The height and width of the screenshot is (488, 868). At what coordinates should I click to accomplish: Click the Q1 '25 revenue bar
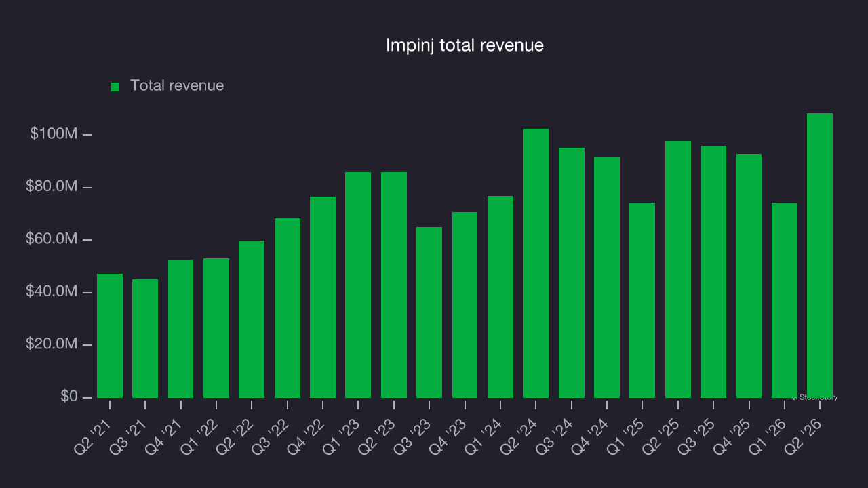tap(642, 300)
